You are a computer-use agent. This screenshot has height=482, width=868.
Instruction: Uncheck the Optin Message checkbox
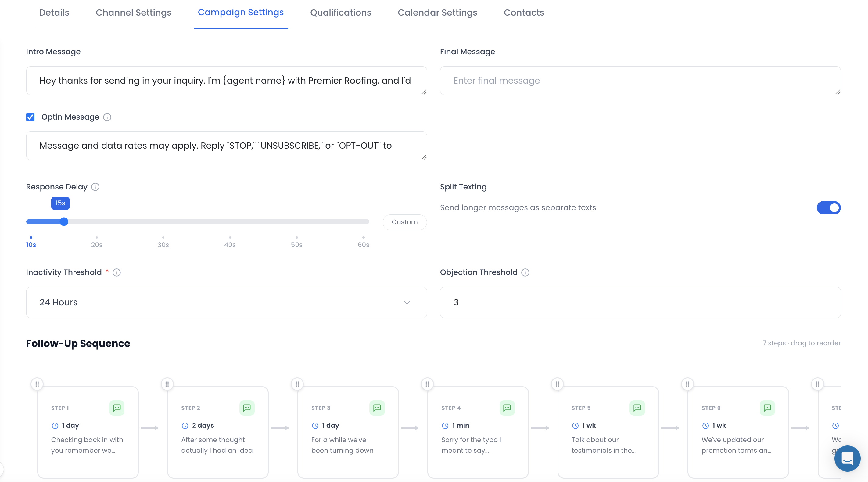30,117
